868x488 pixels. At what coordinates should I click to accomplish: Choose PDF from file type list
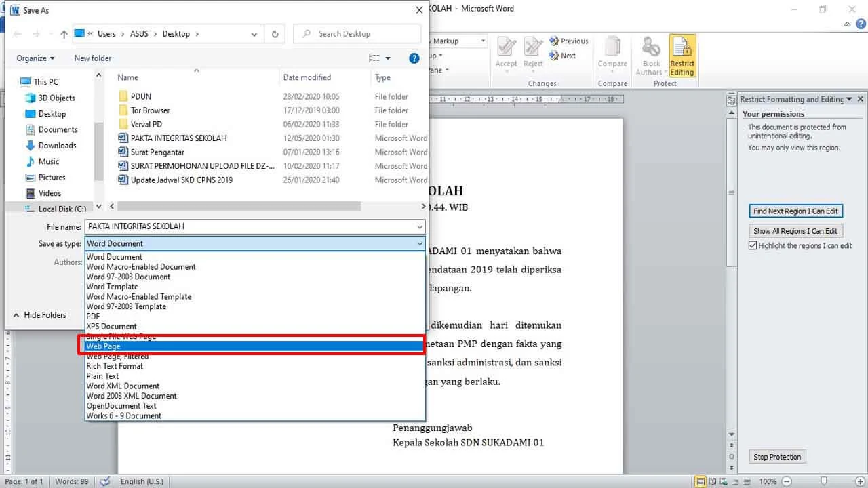(x=93, y=317)
